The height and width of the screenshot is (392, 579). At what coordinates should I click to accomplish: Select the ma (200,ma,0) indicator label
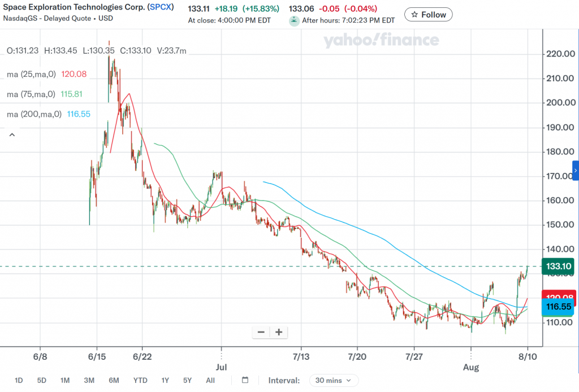[x=34, y=114]
